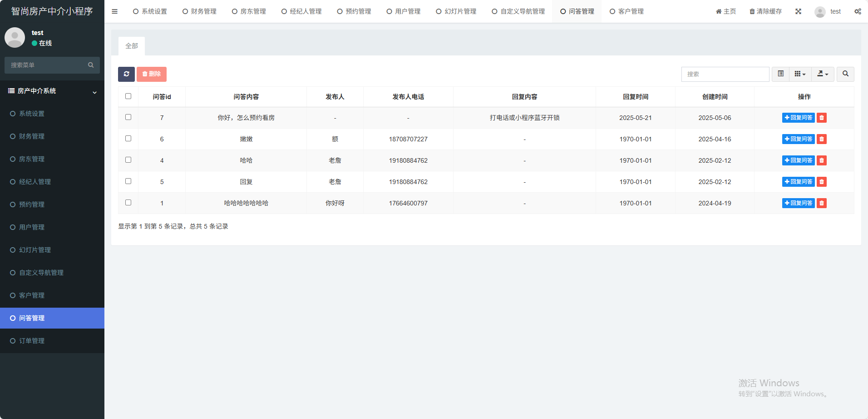Click 回复问答 button for 问答id 4
The image size is (868, 419).
(798, 160)
